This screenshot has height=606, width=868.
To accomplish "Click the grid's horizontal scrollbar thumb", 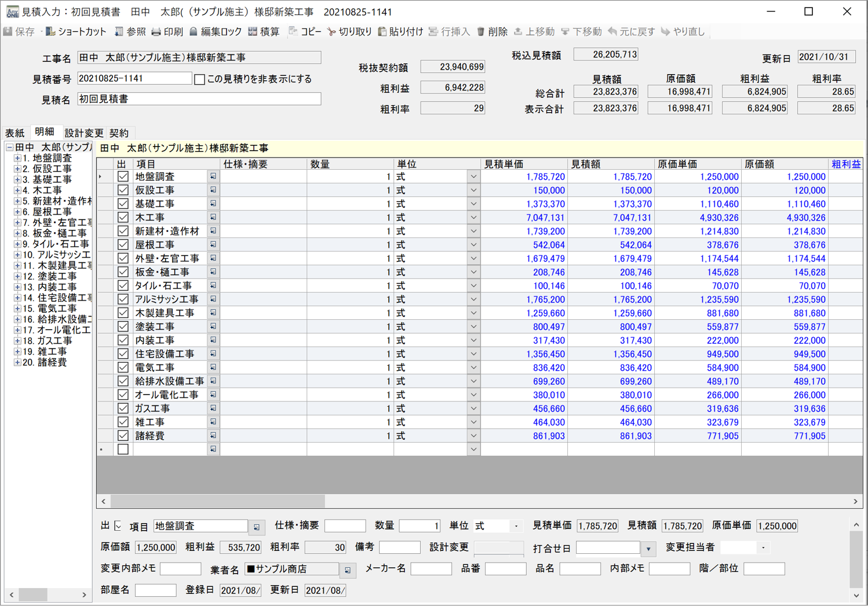I will tap(217, 501).
